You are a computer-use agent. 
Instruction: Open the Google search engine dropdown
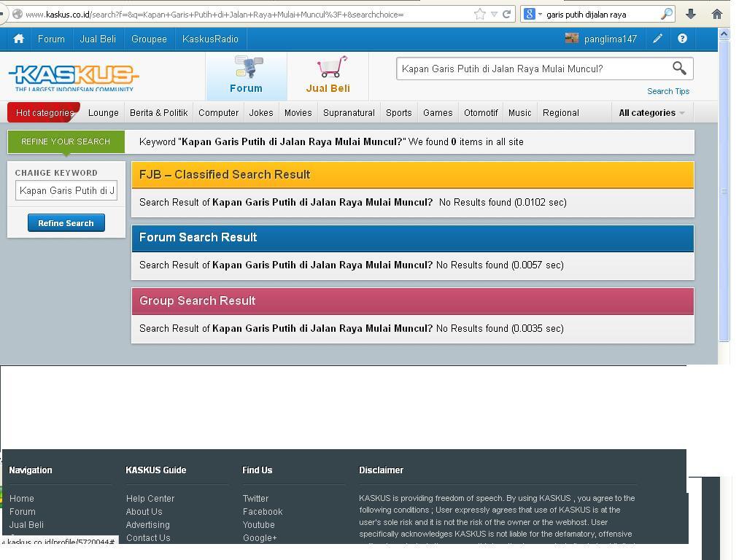coord(533,14)
